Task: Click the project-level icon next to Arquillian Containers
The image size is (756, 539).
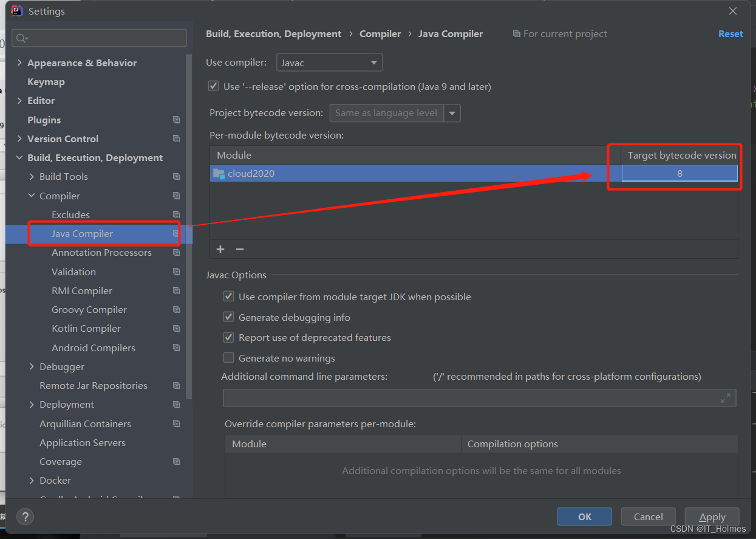Action: coord(176,424)
